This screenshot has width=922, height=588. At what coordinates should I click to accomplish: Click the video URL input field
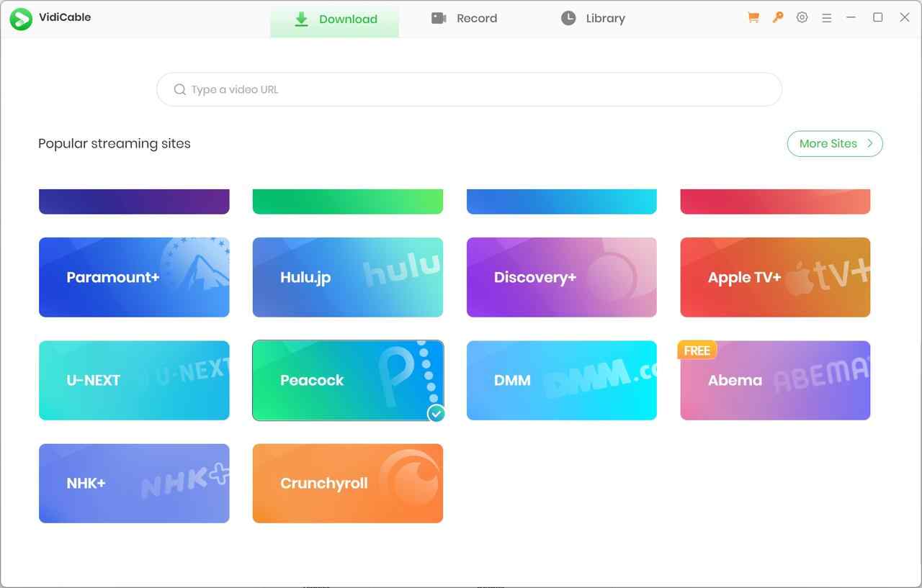point(475,90)
